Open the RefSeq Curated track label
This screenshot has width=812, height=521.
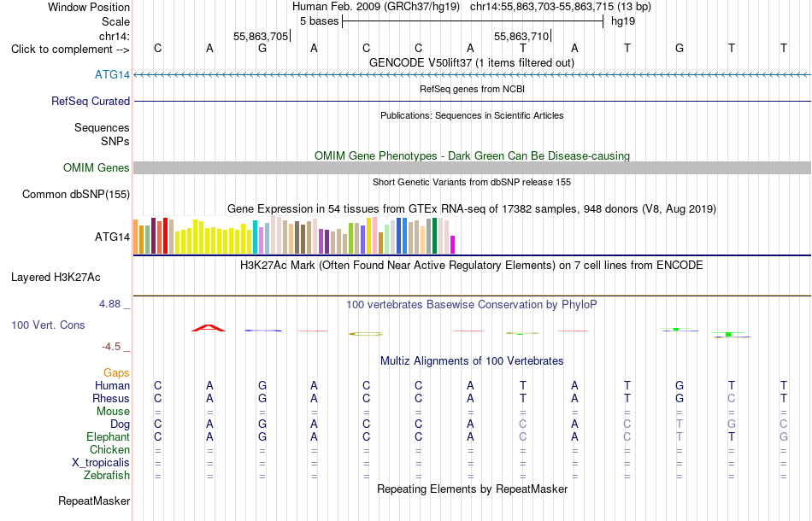(x=90, y=102)
